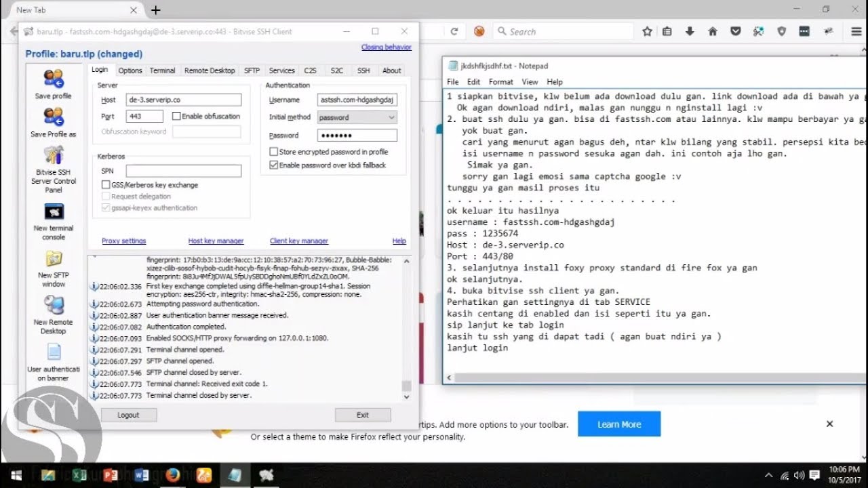Screen dimensions: 868x488
Task: Toggle Enable obfuscation checkbox
Action: 176,117
